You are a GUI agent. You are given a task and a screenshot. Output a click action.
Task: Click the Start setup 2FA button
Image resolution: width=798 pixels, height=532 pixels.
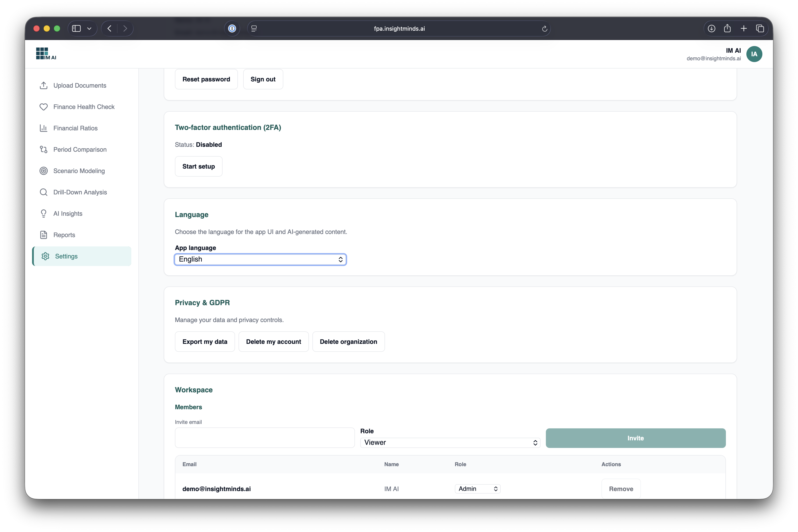(x=198, y=166)
